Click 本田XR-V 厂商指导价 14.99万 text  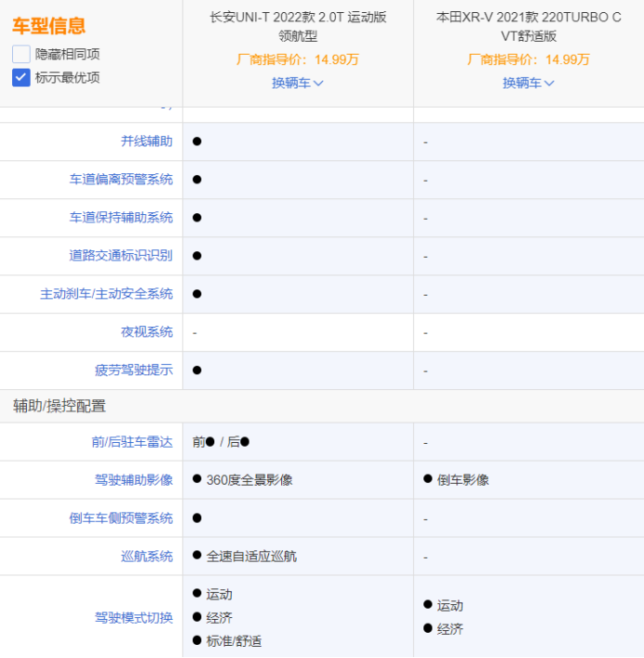click(x=529, y=60)
